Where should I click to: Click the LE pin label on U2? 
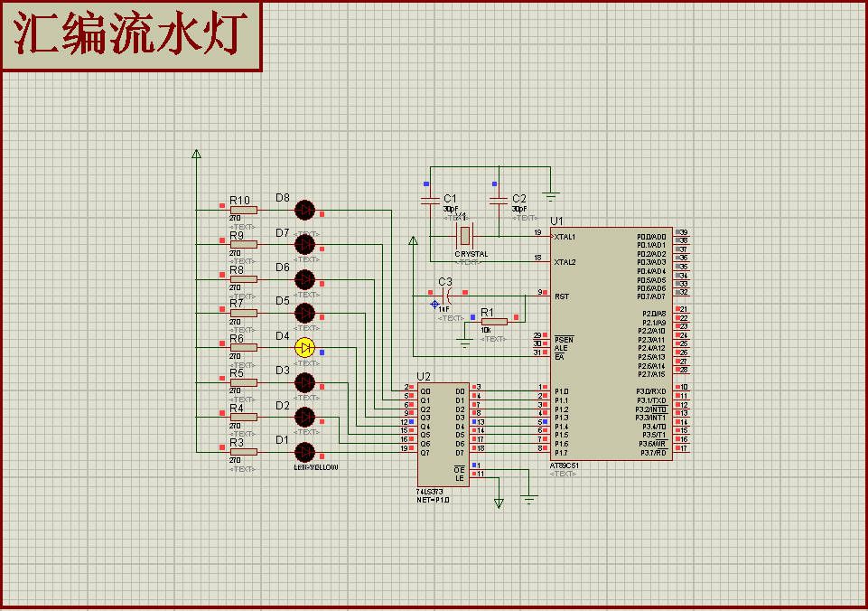coord(460,478)
